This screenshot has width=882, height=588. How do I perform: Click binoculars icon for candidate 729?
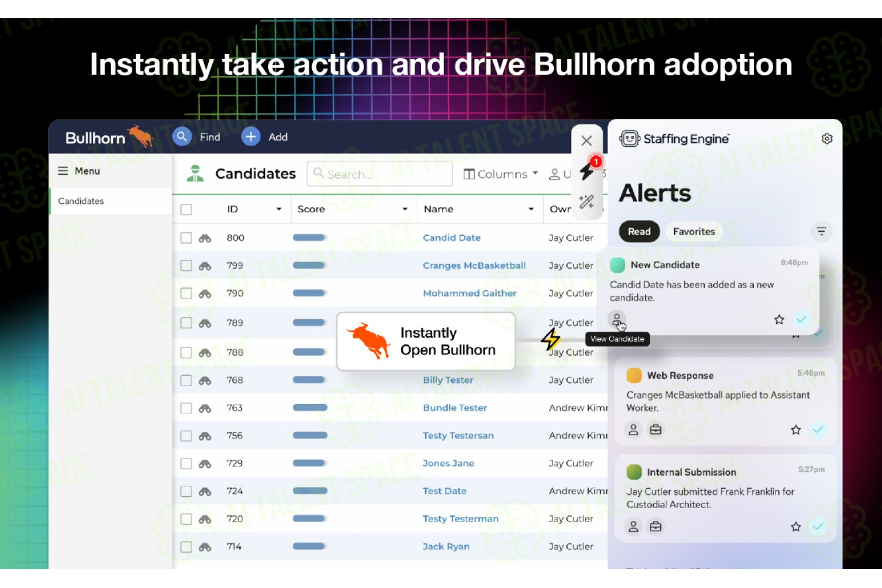point(205,463)
